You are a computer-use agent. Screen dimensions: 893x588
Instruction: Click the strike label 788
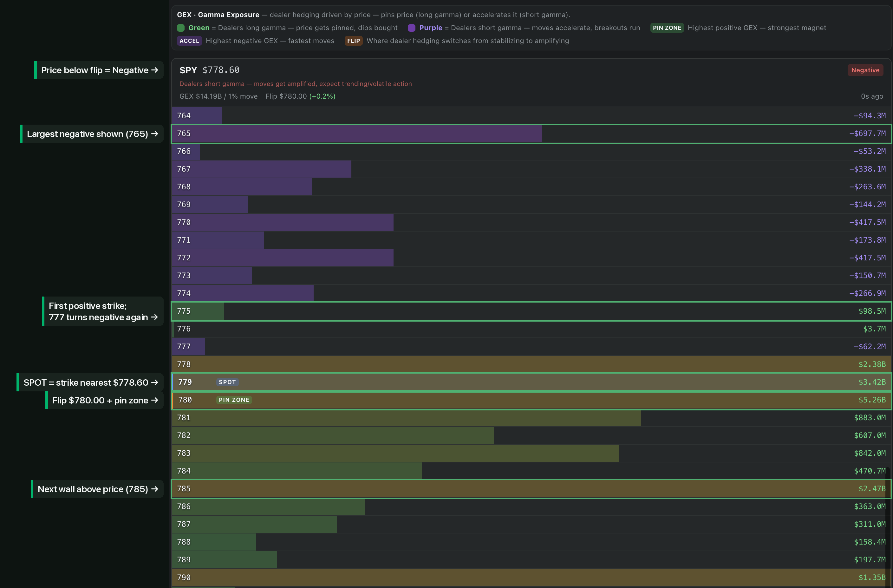tap(184, 542)
